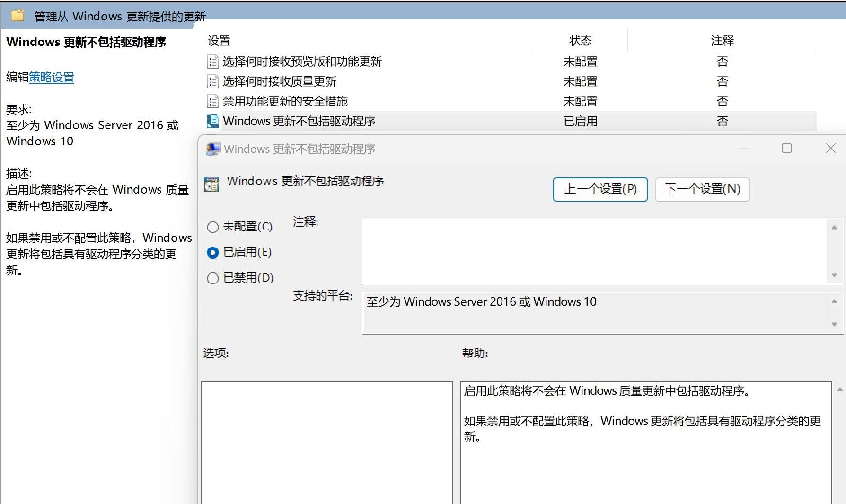Image resolution: width=846 pixels, height=504 pixels.
Task: Click the help pane scroll up arrow
Action: 840,389
